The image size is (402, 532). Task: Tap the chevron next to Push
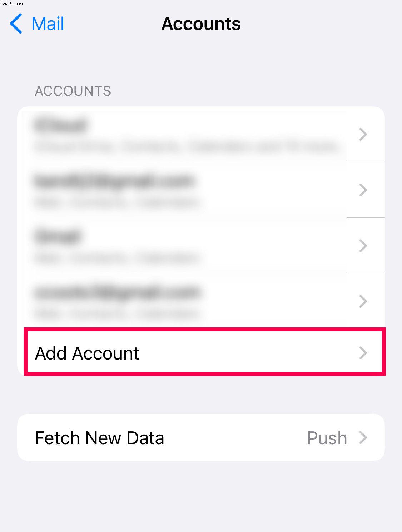coord(363,437)
